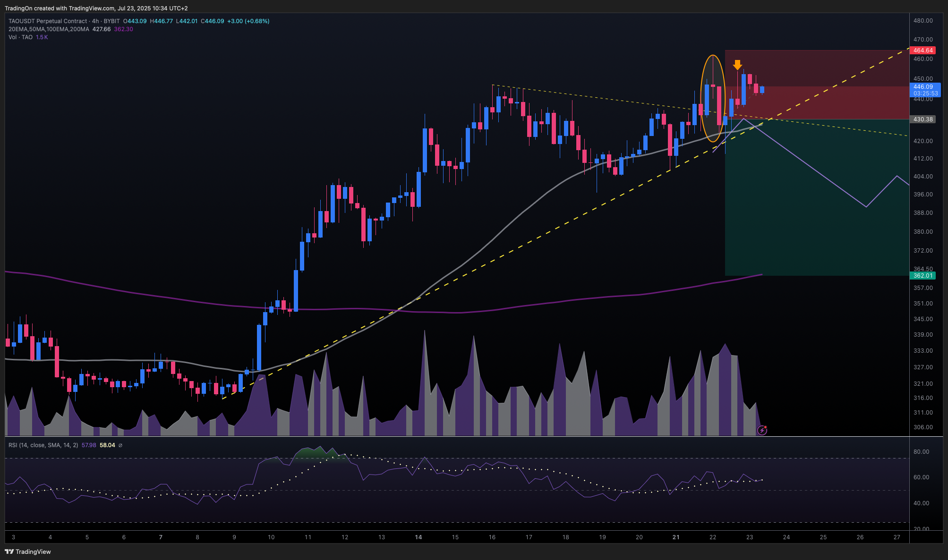The image size is (948, 560).
Task: Click the 470.00 tick on the price axis
Action: point(923,40)
